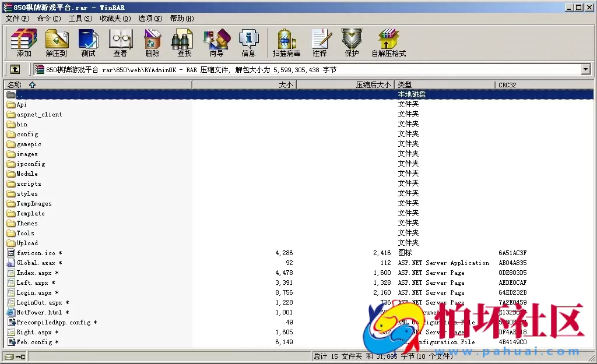Open the 注释 (Comment) toolbar icon
Screen dimensions: 597x364
click(319, 43)
